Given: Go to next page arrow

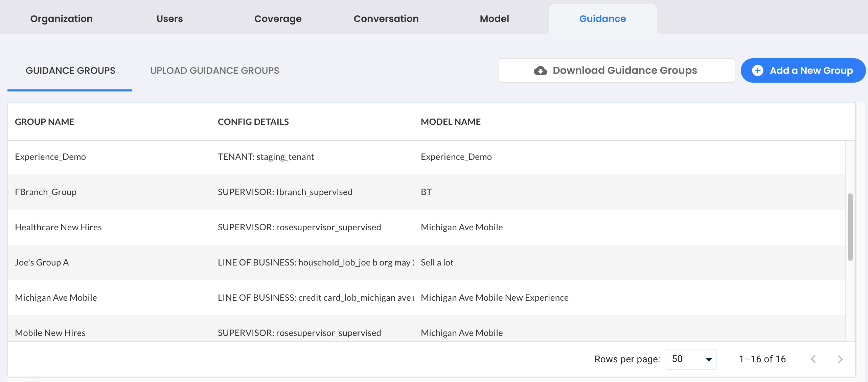Looking at the screenshot, I should click(840, 359).
